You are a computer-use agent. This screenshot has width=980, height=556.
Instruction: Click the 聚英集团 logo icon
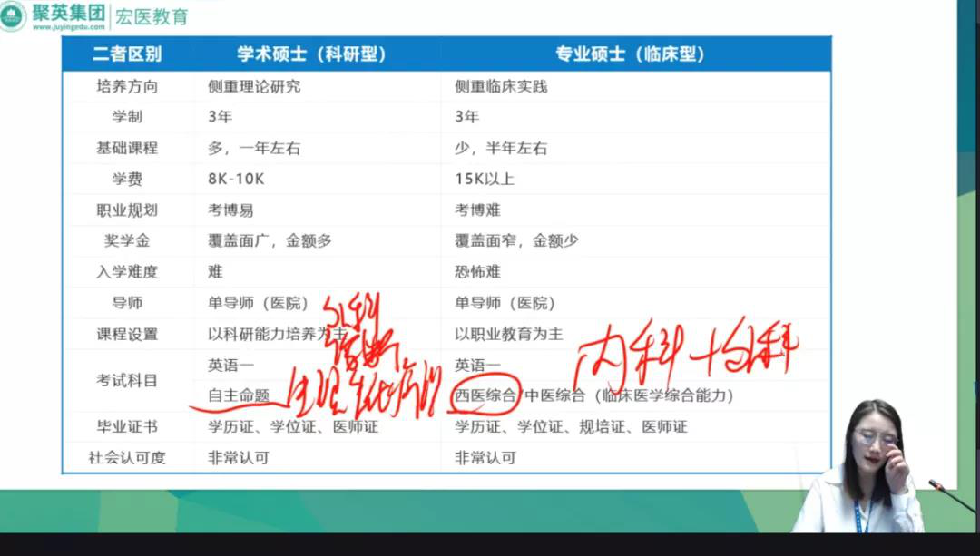(x=14, y=15)
